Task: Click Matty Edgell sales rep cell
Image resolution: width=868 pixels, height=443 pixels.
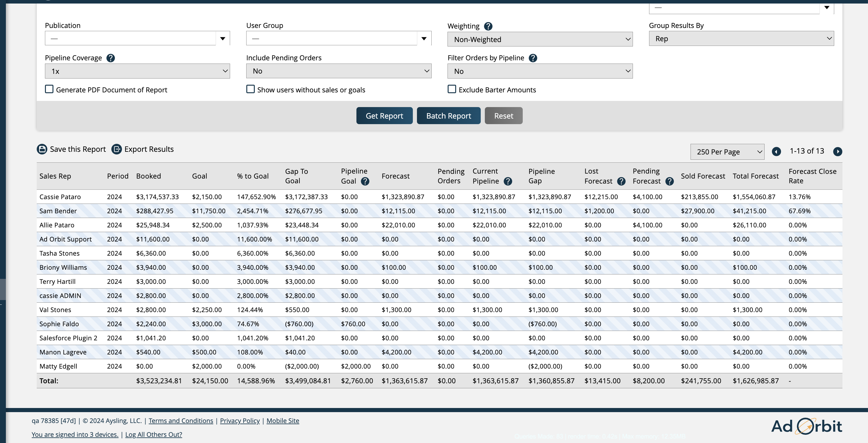Action: click(x=58, y=367)
